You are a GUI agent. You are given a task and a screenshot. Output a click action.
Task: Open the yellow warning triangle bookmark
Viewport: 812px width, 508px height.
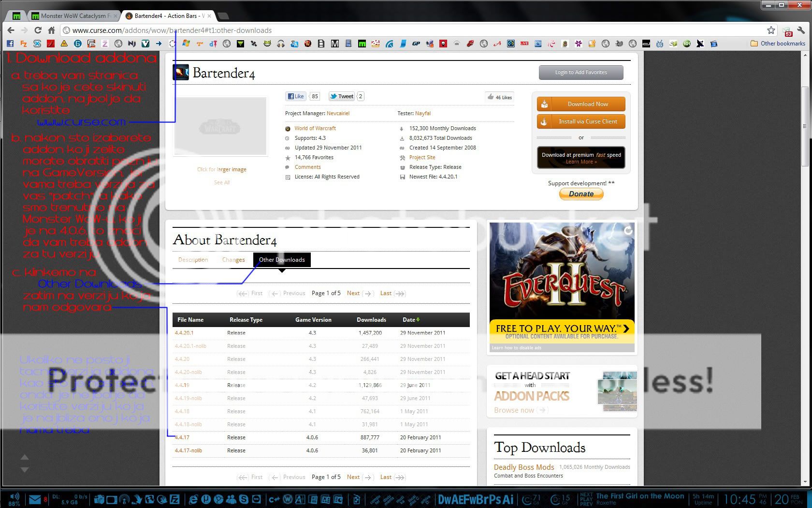(64, 44)
